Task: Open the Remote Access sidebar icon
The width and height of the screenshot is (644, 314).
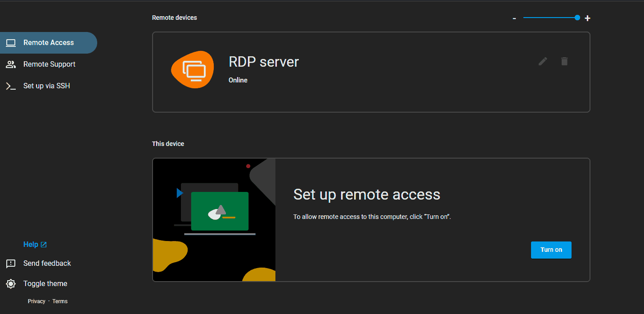Action: [11, 42]
